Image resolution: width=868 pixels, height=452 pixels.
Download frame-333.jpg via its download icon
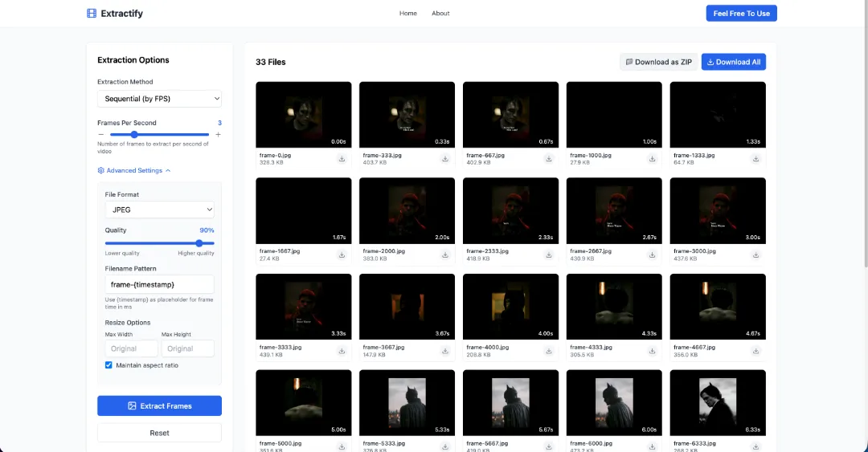click(445, 159)
